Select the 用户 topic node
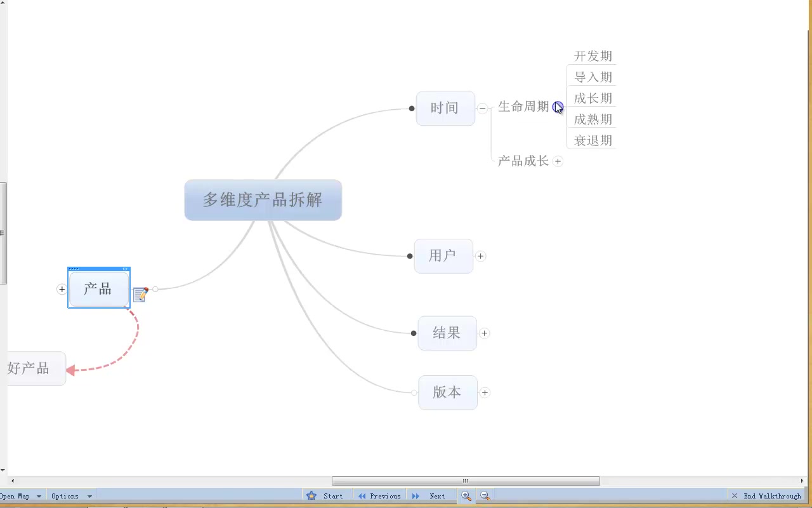This screenshot has width=812, height=508. pyautogui.click(x=443, y=256)
